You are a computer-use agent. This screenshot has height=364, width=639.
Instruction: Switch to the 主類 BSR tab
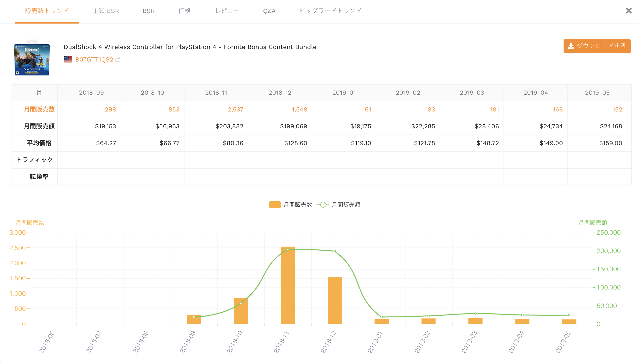105,11
